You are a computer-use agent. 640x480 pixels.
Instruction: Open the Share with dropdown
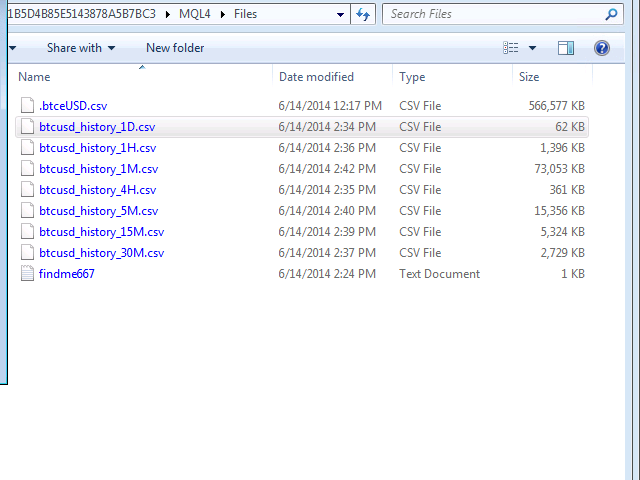(81, 48)
